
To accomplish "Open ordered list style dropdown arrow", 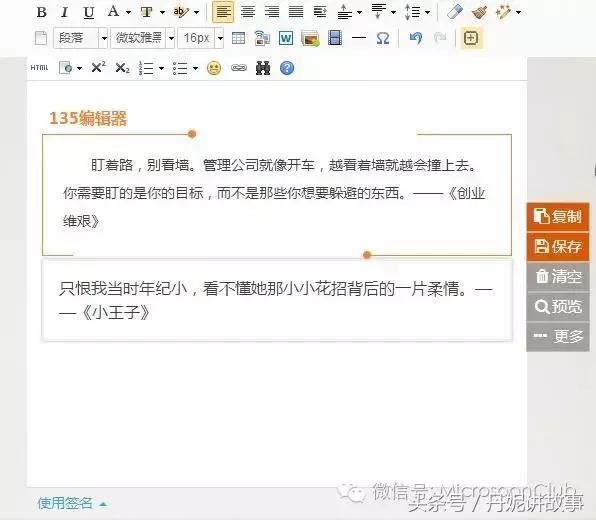I will (161, 68).
